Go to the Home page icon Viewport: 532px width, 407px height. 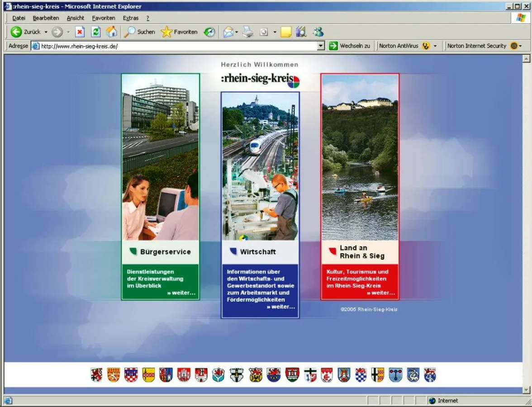(x=111, y=32)
